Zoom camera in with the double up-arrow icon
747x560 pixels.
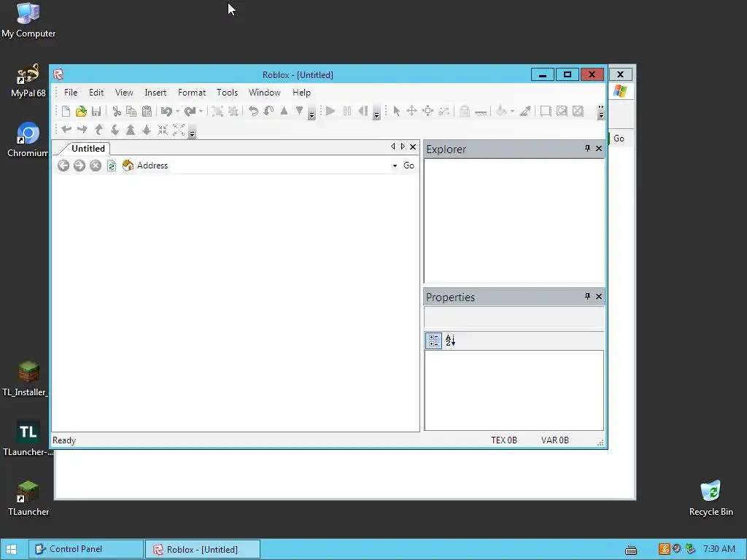(x=131, y=130)
